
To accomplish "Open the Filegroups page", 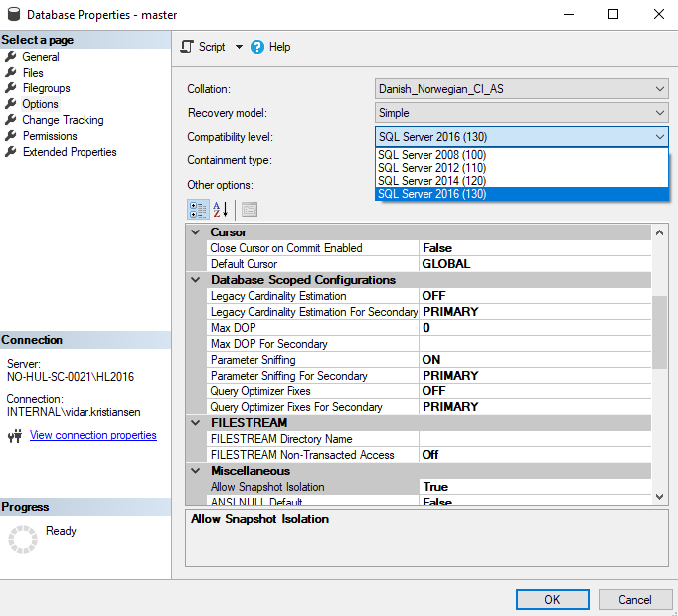I will 47,88.
